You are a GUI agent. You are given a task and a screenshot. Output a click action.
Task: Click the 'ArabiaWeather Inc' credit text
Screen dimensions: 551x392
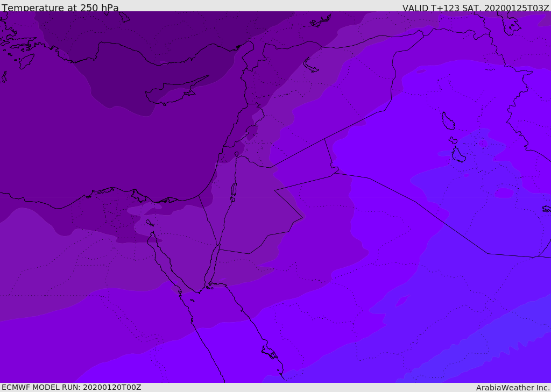coord(512,388)
